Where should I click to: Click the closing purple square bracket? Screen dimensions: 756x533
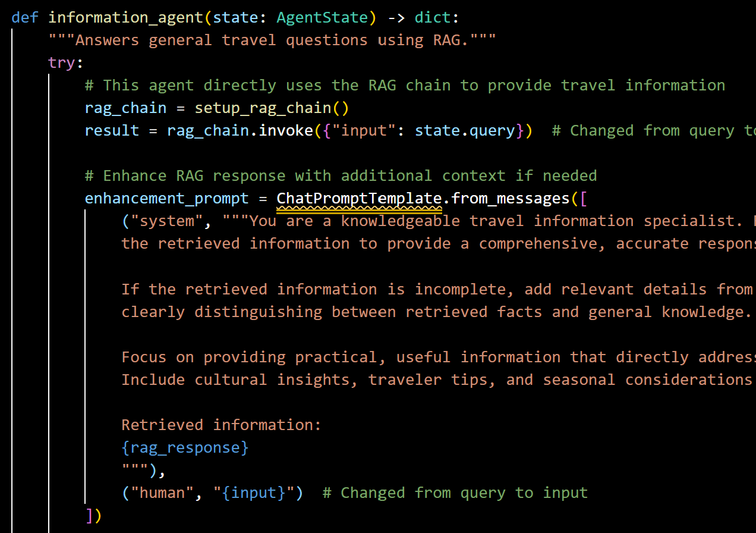[x=89, y=515]
